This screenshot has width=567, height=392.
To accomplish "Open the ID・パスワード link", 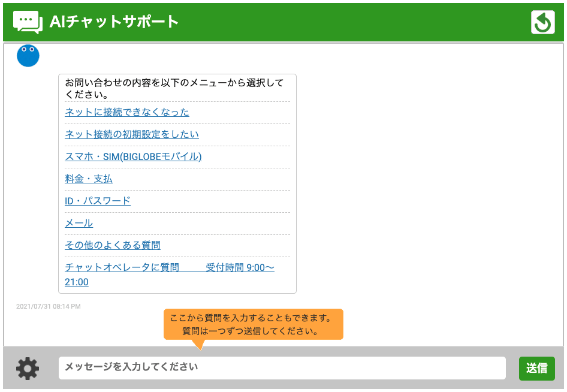I will click(98, 201).
